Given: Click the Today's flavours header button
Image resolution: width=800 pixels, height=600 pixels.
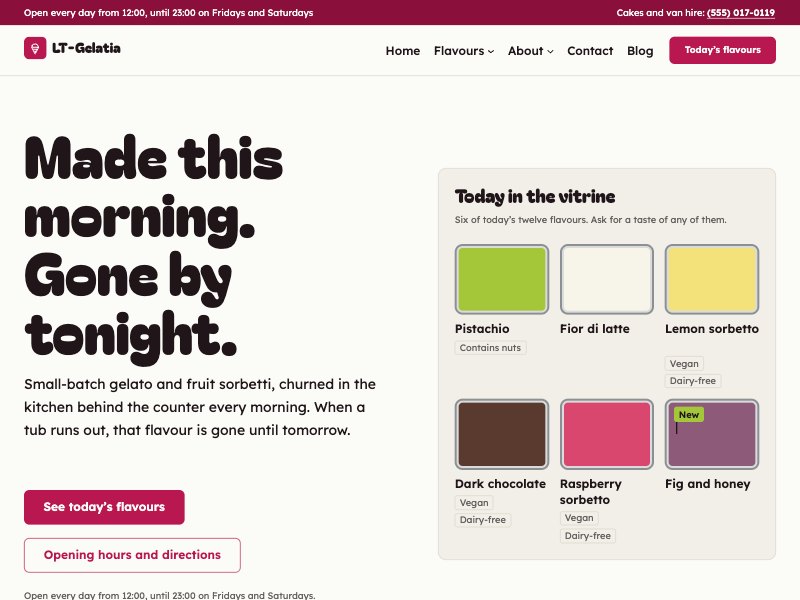Looking at the screenshot, I should click(722, 50).
